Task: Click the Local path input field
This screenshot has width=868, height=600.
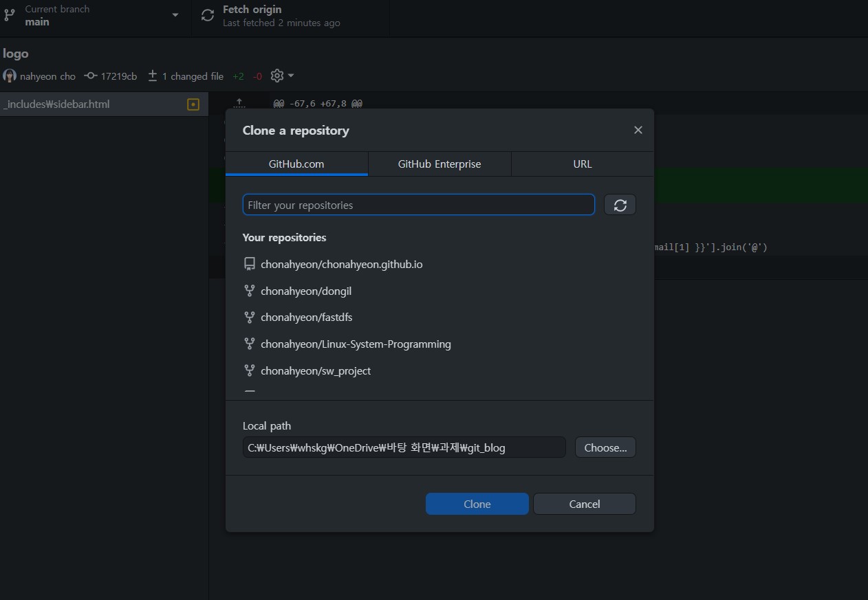Action: (404, 447)
